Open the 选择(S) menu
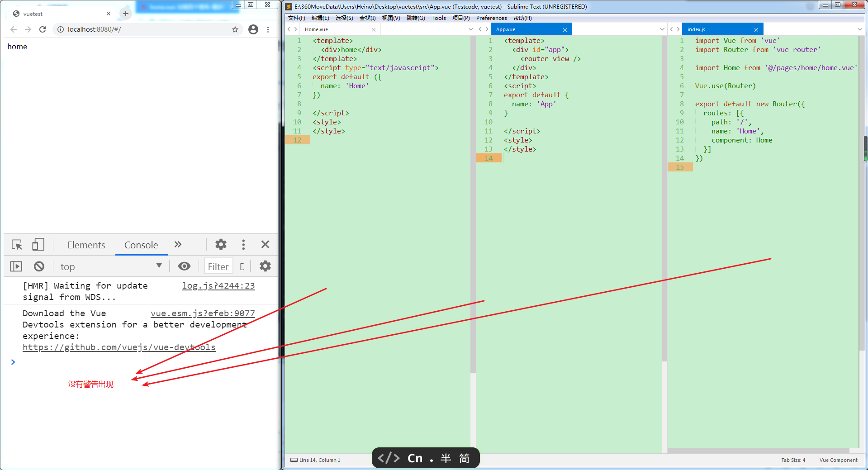Screen dimensions: 868x470 pyautogui.click(x=344, y=18)
